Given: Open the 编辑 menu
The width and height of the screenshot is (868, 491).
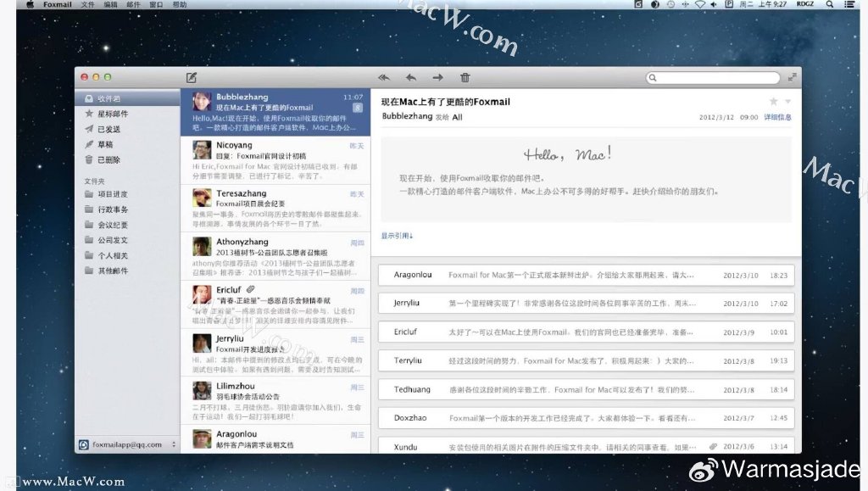Looking at the screenshot, I should 111,4.
